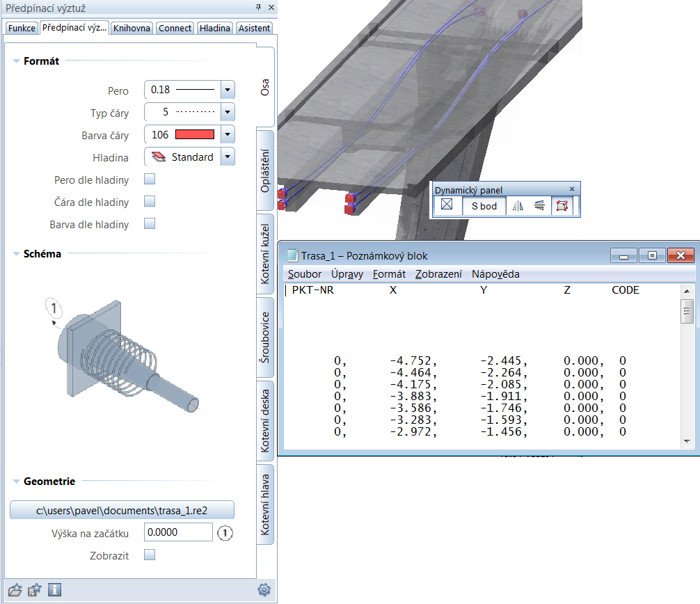
Task: Click the offset lines icon in Dynamický panel
Action: [539, 205]
